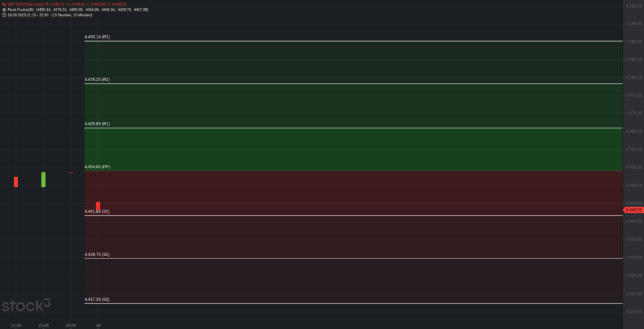Screen dimensions: 644x329
Task: Select the green candlestick at 21:45
Action: pos(43,179)
